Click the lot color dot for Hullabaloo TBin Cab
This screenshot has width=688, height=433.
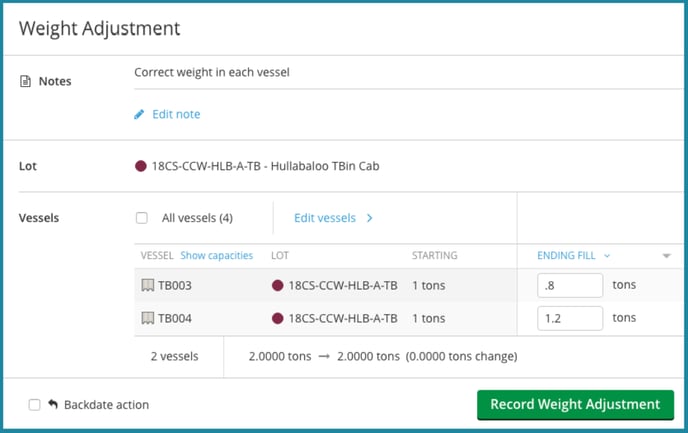141,166
